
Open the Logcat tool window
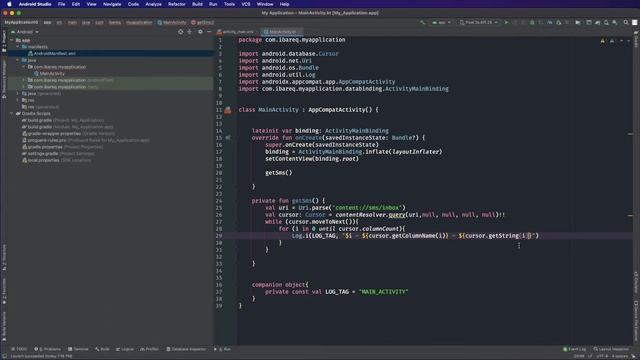click(x=125, y=349)
